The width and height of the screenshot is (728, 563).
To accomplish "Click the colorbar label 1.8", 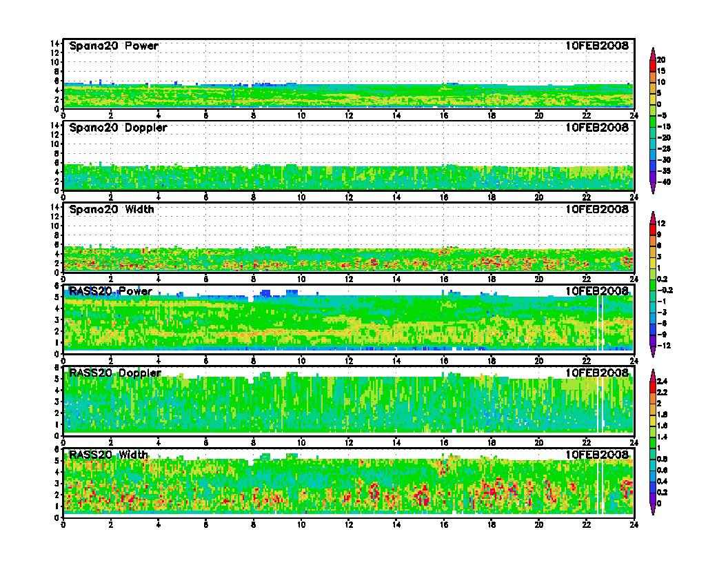I will (x=662, y=415).
